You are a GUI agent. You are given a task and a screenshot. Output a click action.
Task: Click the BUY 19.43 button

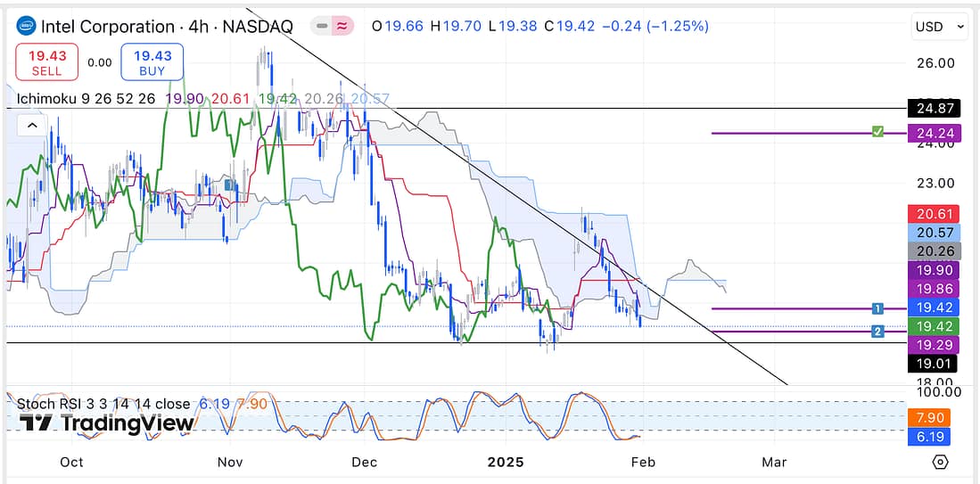[152, 62]
